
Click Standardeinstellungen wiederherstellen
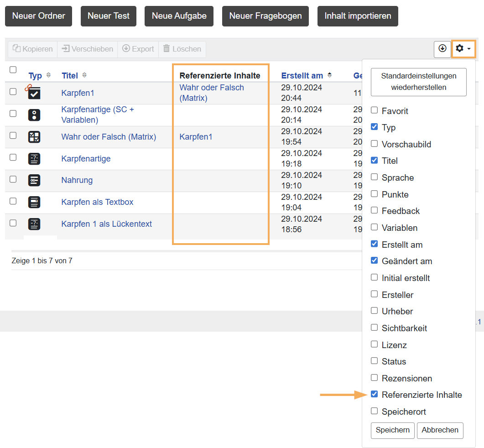coord(418,82)
